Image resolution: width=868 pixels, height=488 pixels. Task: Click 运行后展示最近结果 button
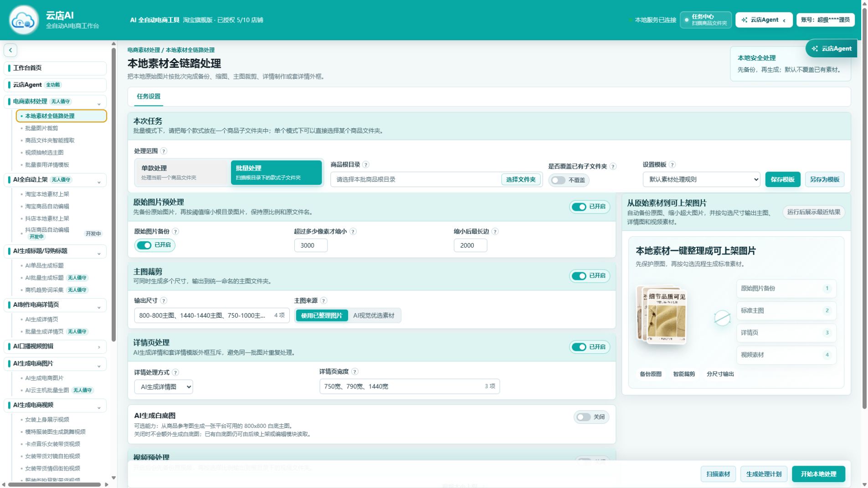[814, 212]
